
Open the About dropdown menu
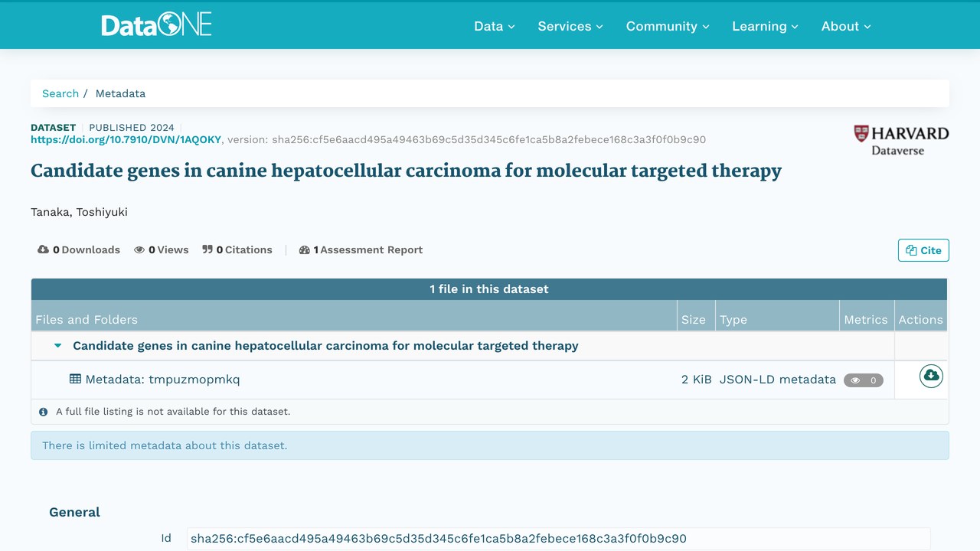point(846,26)
